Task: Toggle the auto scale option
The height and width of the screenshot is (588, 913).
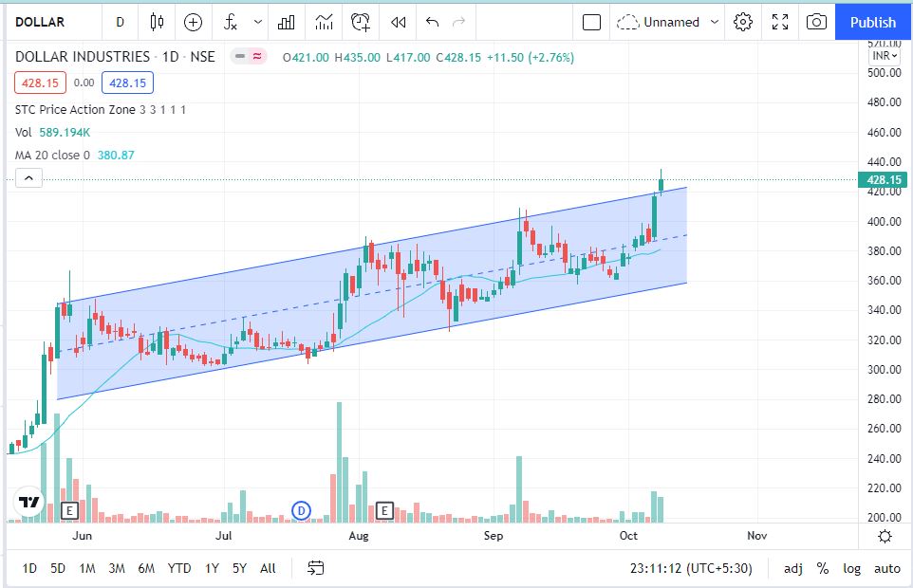Action: (x=887, y=568)
